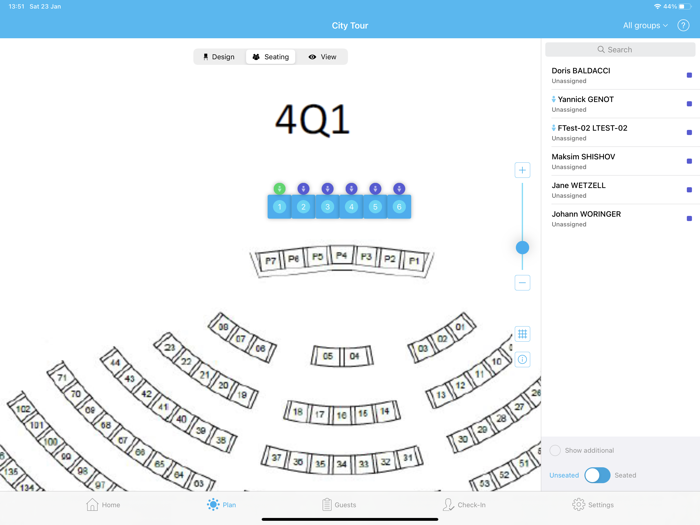700x525 pixels.
Task: Open the Check-In tab
Action: coord(464,504)
